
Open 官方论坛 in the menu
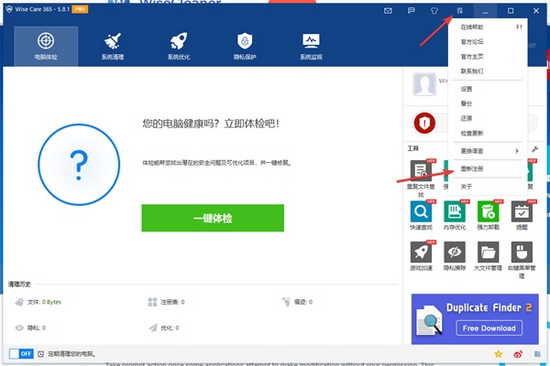(488, 42)
